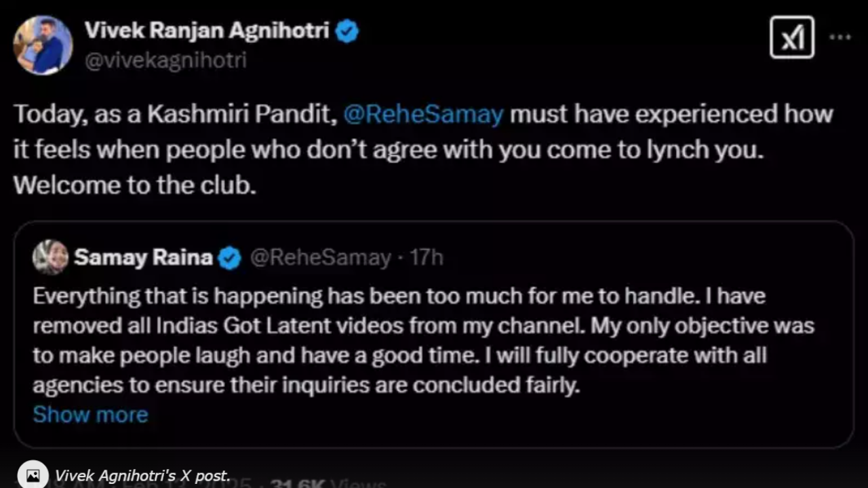Click Vivek Ranjan Agnihotri's profile avatar
This screenshot has width=868, height=488.
[x=43, y=45]
